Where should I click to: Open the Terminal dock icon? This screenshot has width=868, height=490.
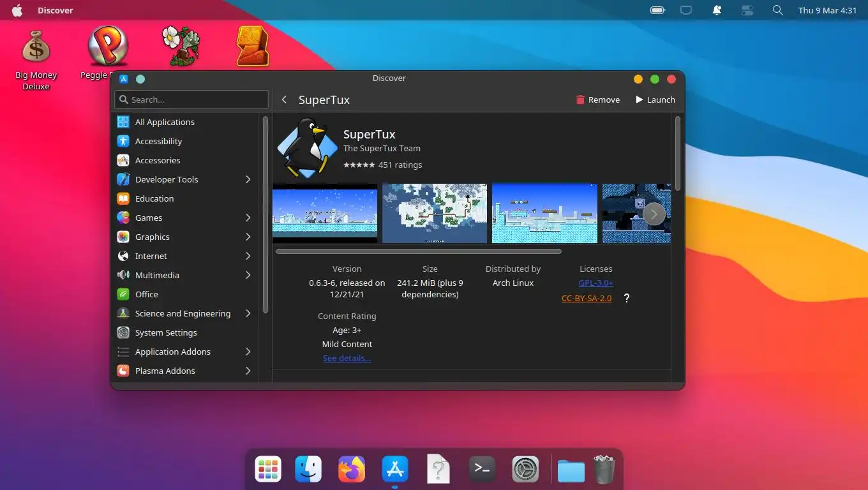482,470
